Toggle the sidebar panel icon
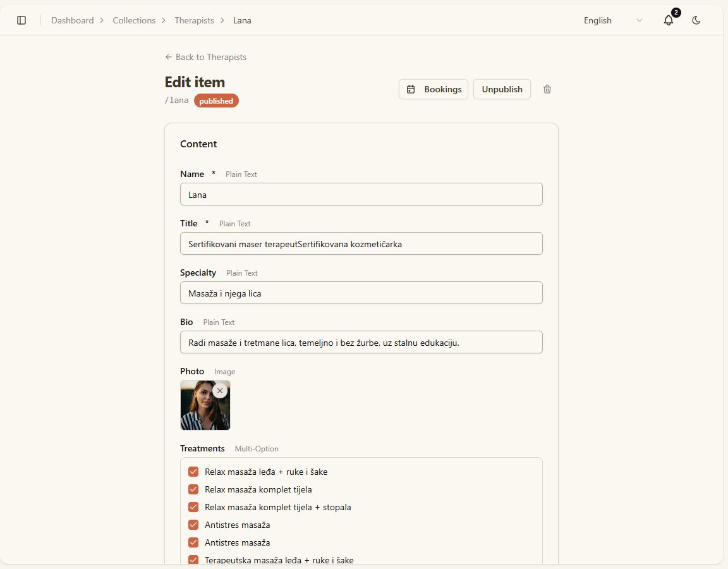 tap(21, 20)
